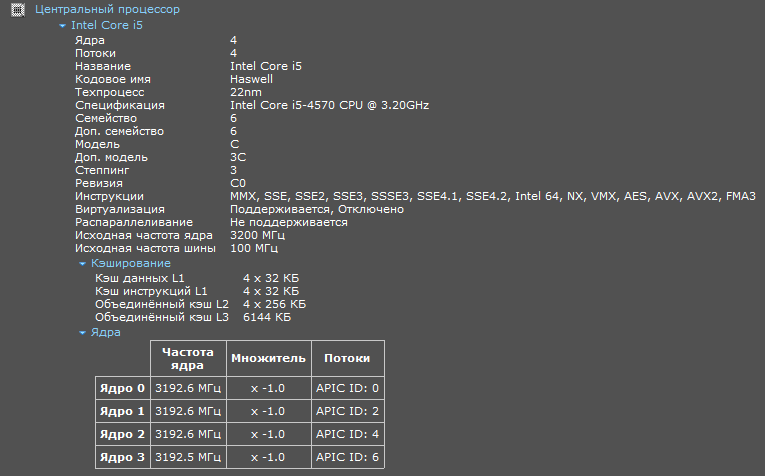Click the Доп. модель value 3C
The image size is (765, 476).
[238, 157]
